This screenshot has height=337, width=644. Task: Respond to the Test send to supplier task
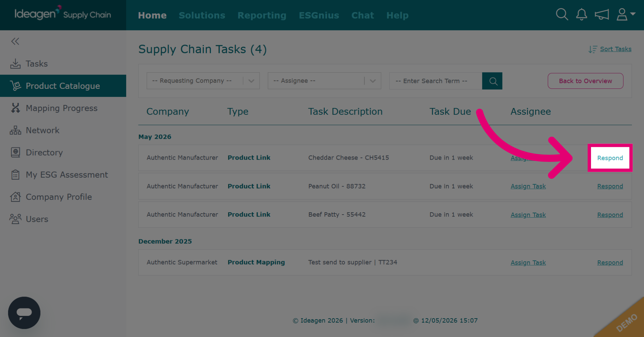[610, 263]
